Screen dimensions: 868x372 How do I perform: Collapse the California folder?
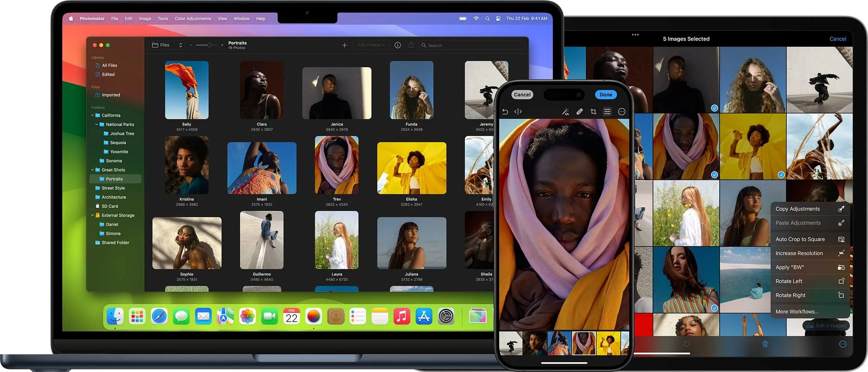[92, 115]
